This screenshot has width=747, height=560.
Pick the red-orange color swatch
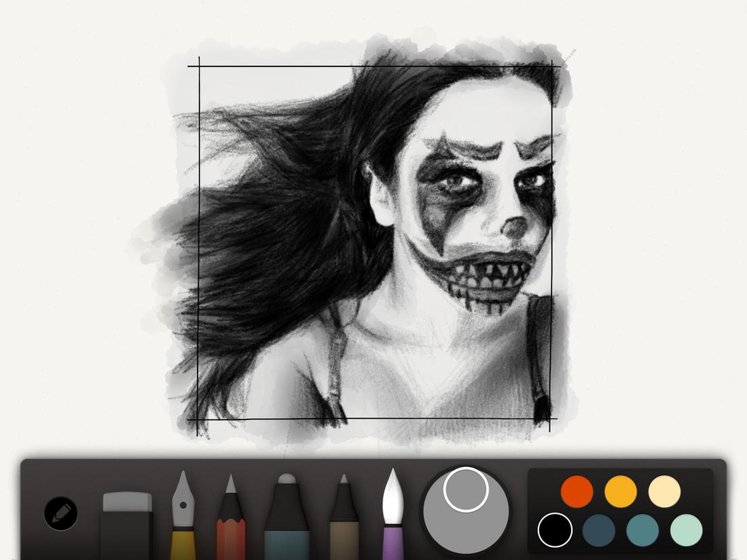[576, 491]
